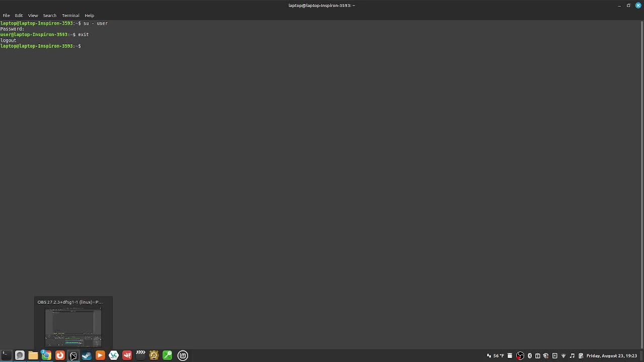Open the Search menu
Image resolution: width=644 pixels, height=362 pixels.
coord(49,16)
